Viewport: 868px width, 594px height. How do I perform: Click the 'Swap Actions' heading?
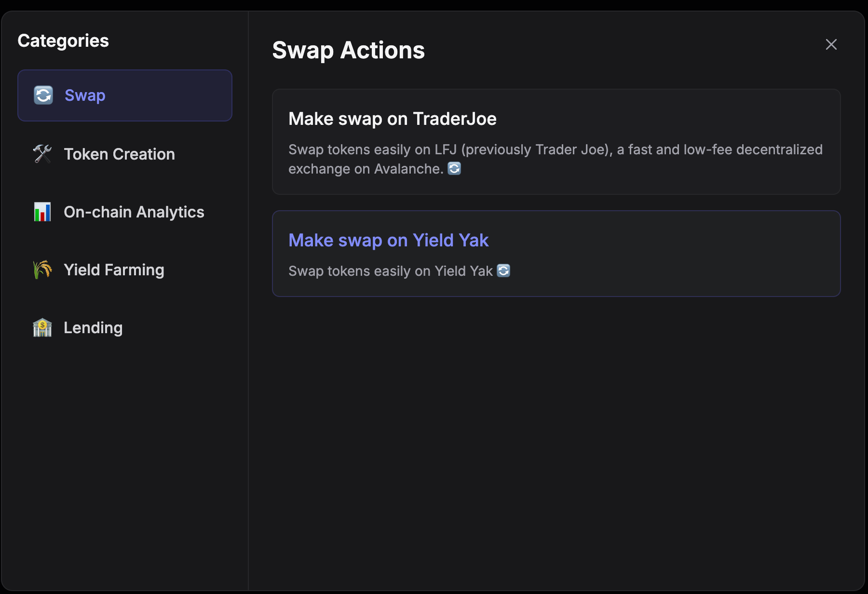(x=349, y=50)
